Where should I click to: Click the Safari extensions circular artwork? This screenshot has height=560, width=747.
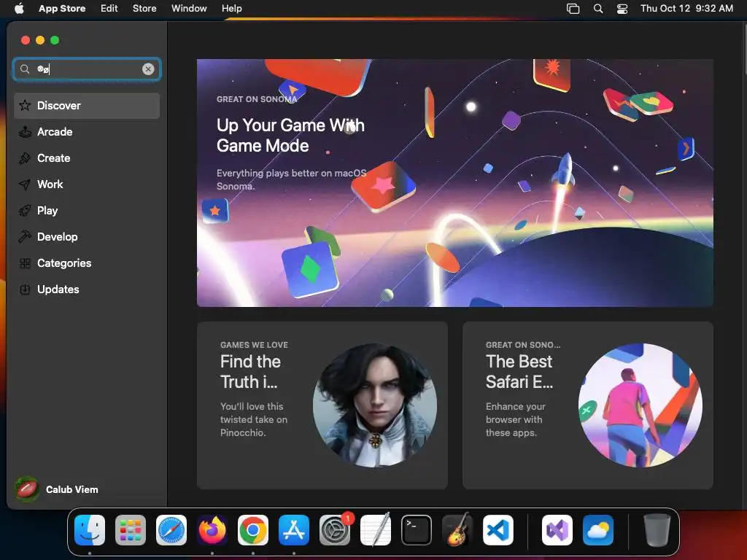[x=640, y=405]
